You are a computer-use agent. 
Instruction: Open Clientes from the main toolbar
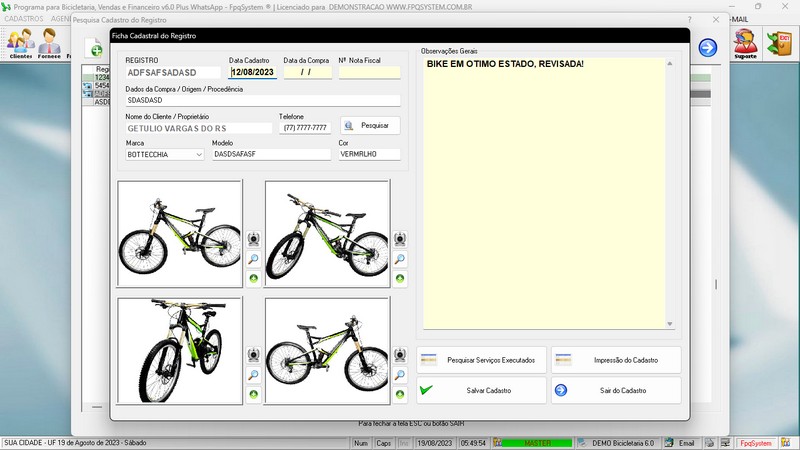[20, 44]
